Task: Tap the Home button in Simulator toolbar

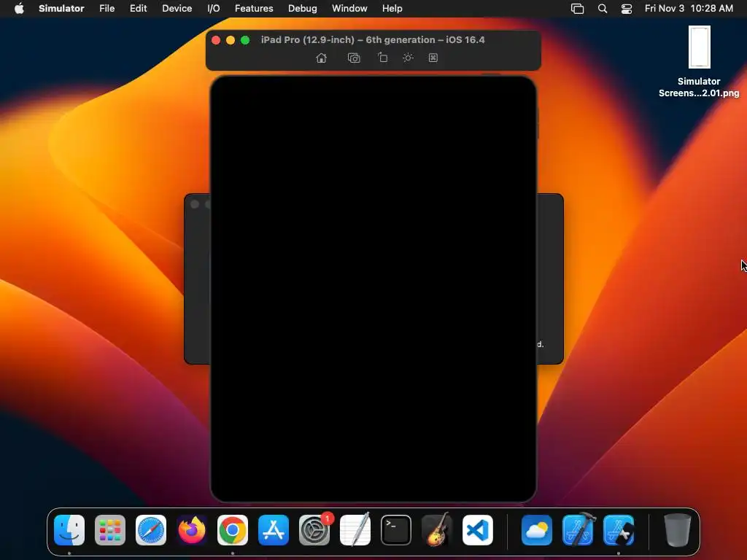Action: point(321,58)
